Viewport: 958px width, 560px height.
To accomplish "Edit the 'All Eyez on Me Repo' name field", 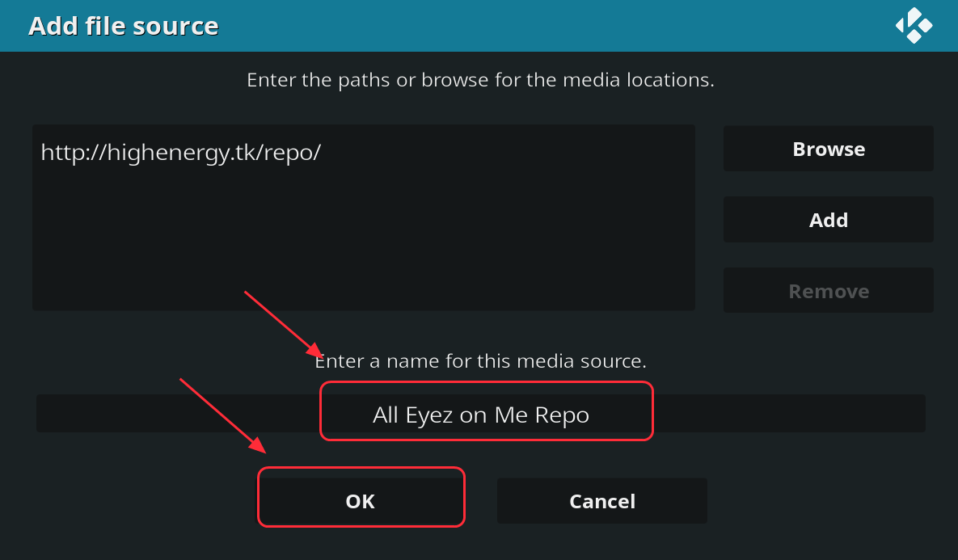I will click(x=481, y=414).
